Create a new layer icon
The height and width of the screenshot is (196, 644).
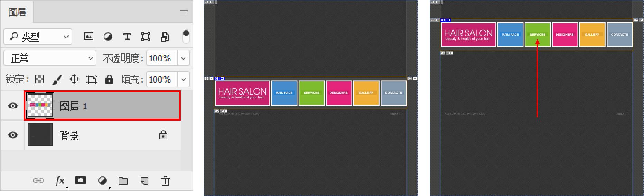144,181
